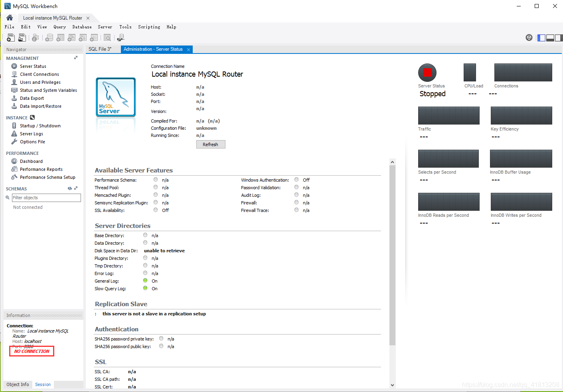Click the server status scrollbar up arrow
The image size is (563, 392).
tap(392, 162)
